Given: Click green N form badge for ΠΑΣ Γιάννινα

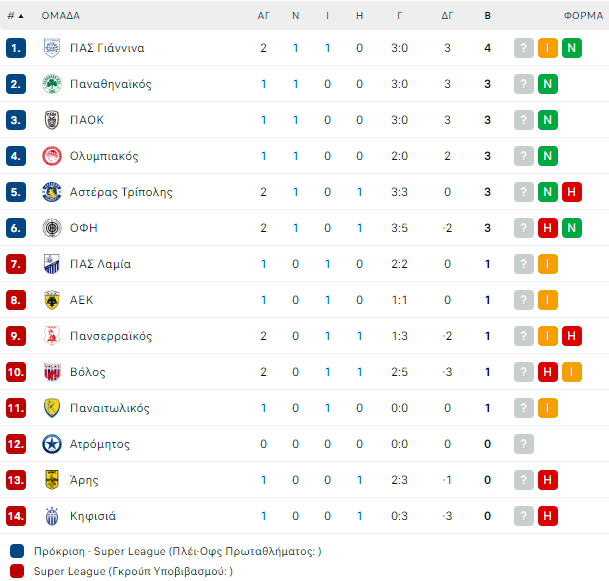Looking at the screenshot, I should click(572, 48).
